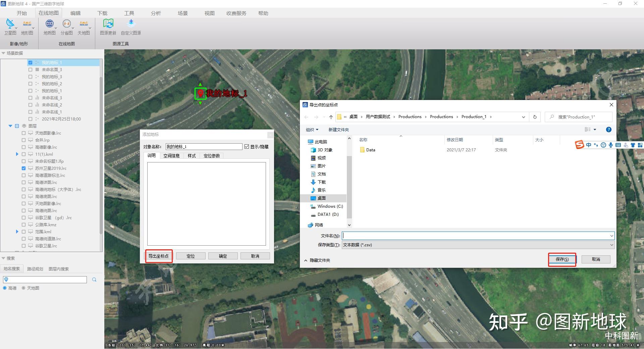Open 3D 对象 folder in navigation pane
644x349 pixels.
322,150
